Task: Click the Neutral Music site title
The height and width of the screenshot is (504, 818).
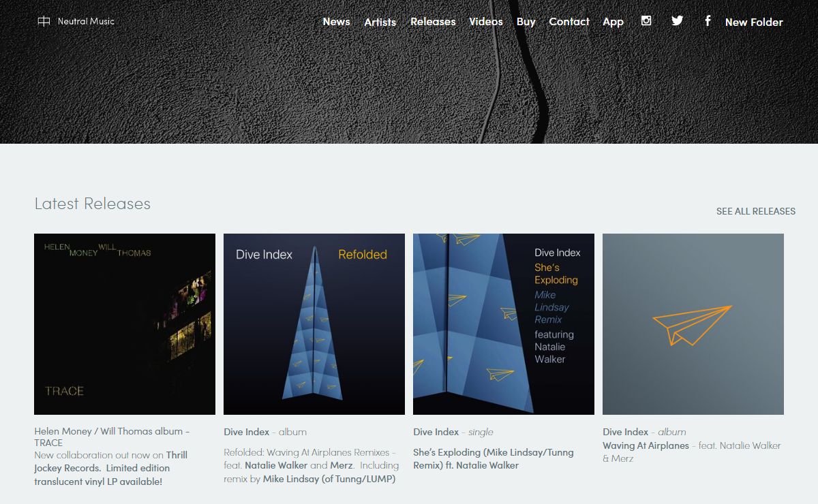Action: 86,21
